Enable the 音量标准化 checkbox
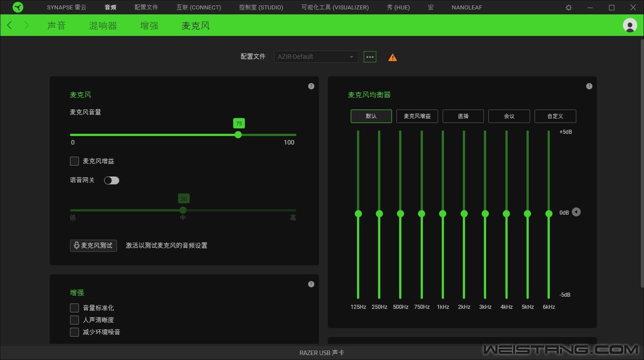The height and width of the screenshot is (360, 644). [74, 308]
